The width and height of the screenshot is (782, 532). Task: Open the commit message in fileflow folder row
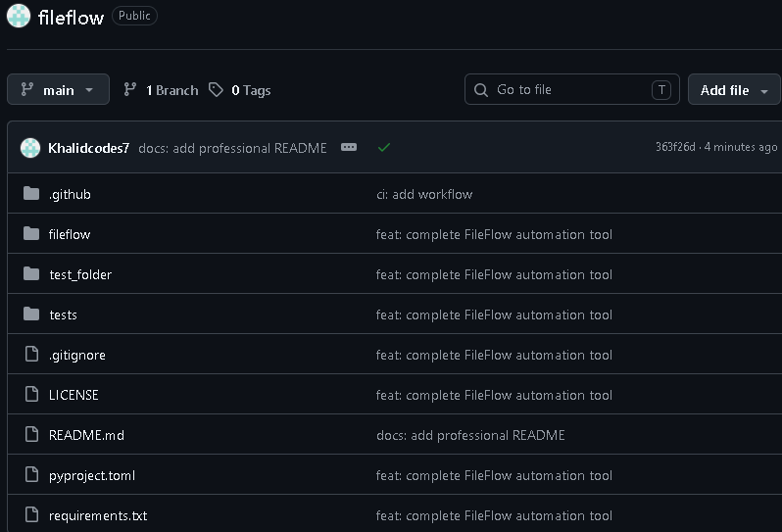tap(494, 234)
